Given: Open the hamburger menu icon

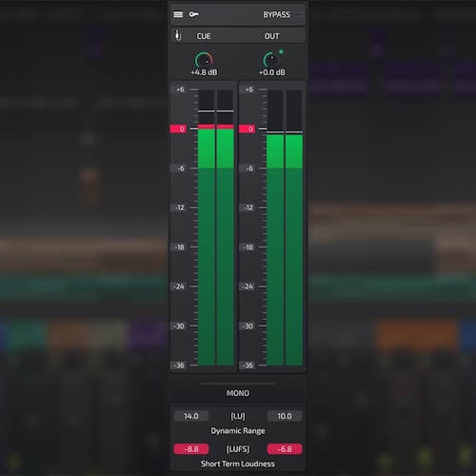Looking at the screenshot, I should coord(178,14).
